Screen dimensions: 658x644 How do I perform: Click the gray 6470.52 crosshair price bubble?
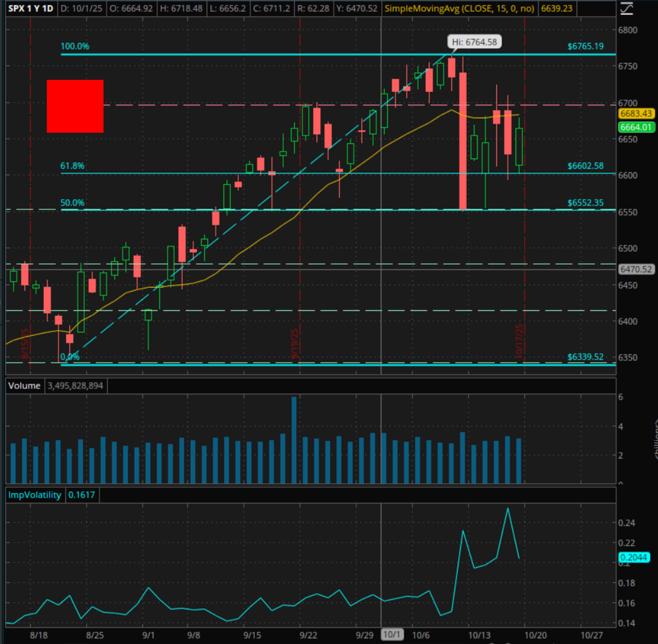click(636, 269)
